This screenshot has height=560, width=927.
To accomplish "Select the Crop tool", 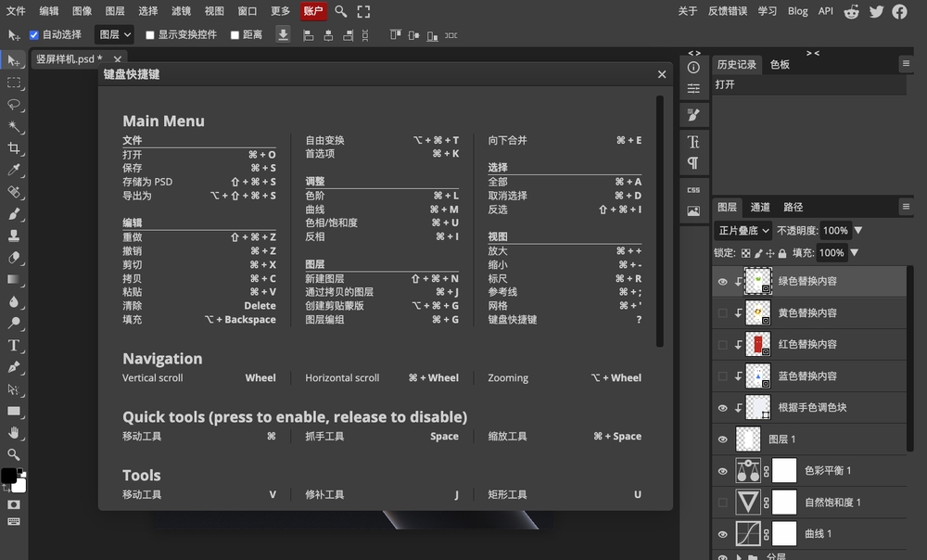I will 14,148.
